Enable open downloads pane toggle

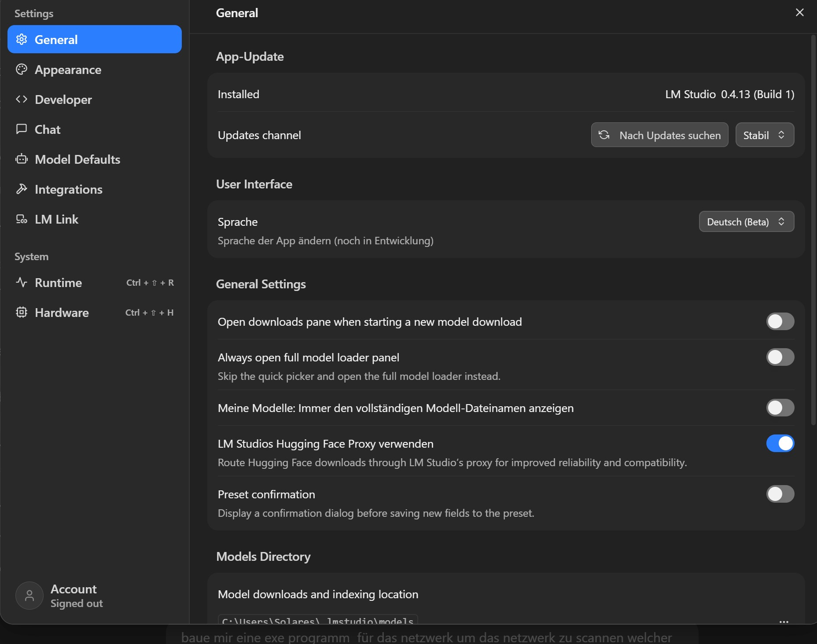coord(780,321)
